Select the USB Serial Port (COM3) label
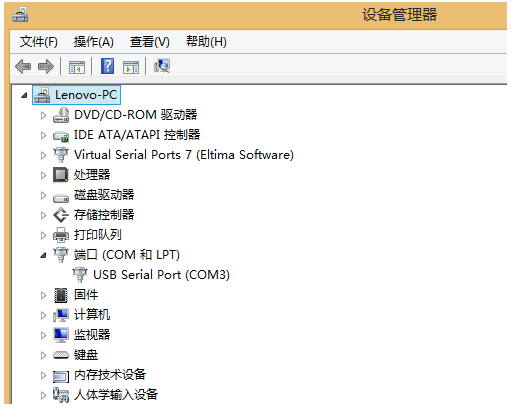 pyautogui.click(x=161, y=275)
